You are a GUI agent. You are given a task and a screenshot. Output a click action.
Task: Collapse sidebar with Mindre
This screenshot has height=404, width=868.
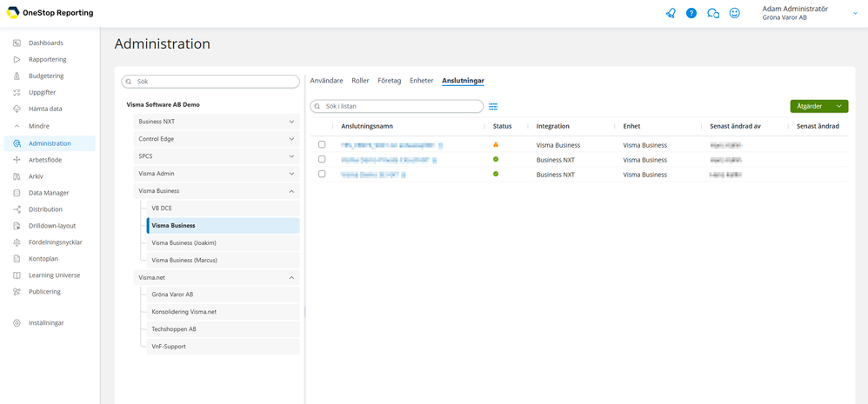[x=38, y=126]
